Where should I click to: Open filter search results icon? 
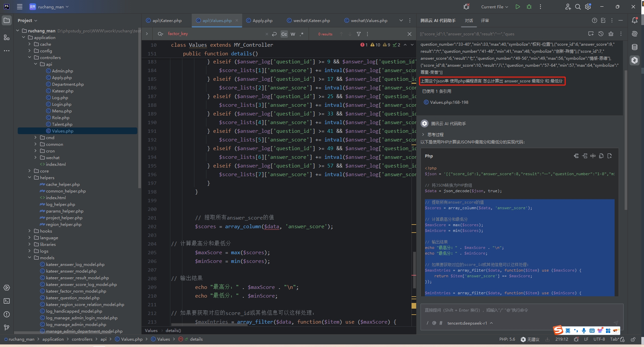[x=359, y=34]
